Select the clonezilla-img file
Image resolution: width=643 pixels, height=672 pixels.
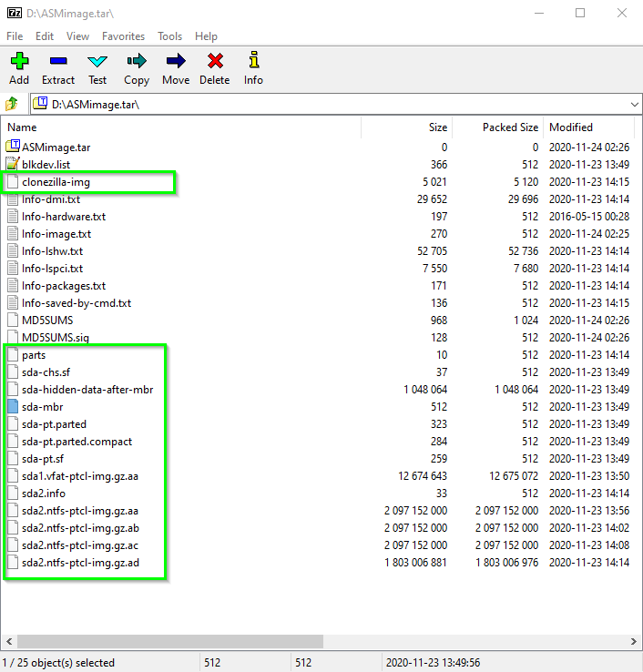56,182
